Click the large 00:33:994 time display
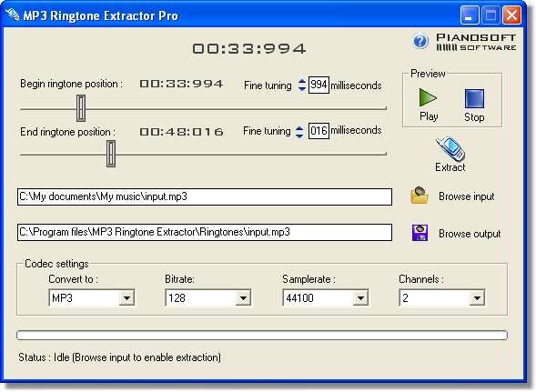Viewport: 536px width, 392px height. tap(248, 48)
